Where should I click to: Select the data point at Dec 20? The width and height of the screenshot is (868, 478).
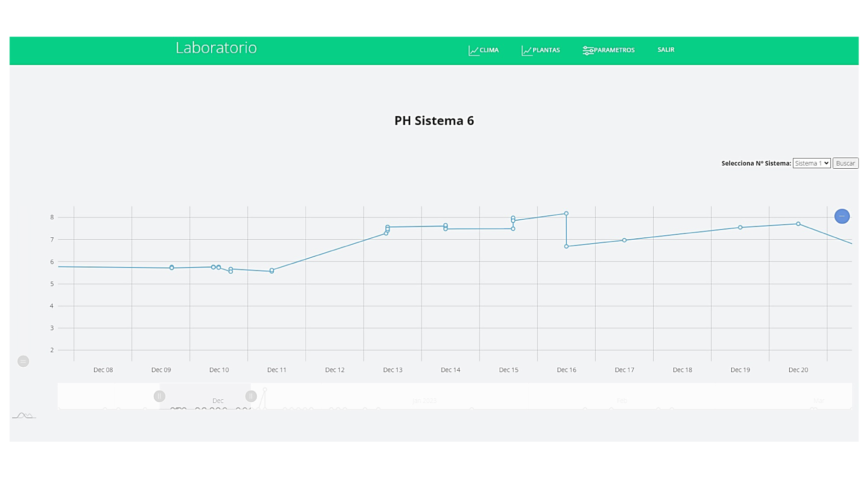click(x=798, y=224)
